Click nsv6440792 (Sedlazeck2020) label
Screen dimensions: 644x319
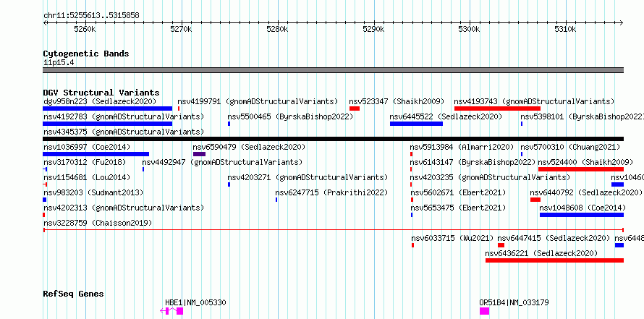click(586, 192)
